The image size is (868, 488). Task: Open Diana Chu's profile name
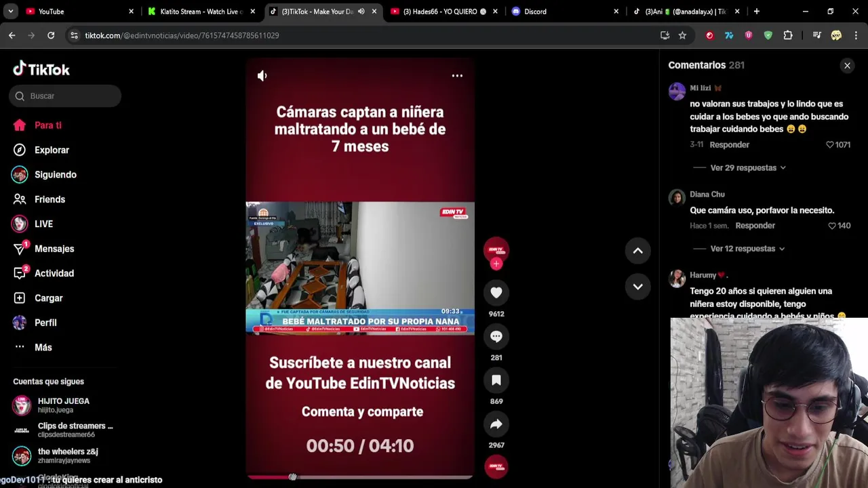coord(707,195)
